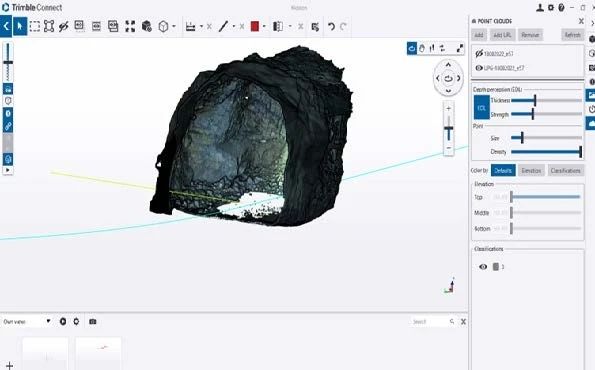The width and height of the screenshot is (595, 370).
Task: Switch color mode to Elevation
Action: pyautogui.click(x=531, y=170)
